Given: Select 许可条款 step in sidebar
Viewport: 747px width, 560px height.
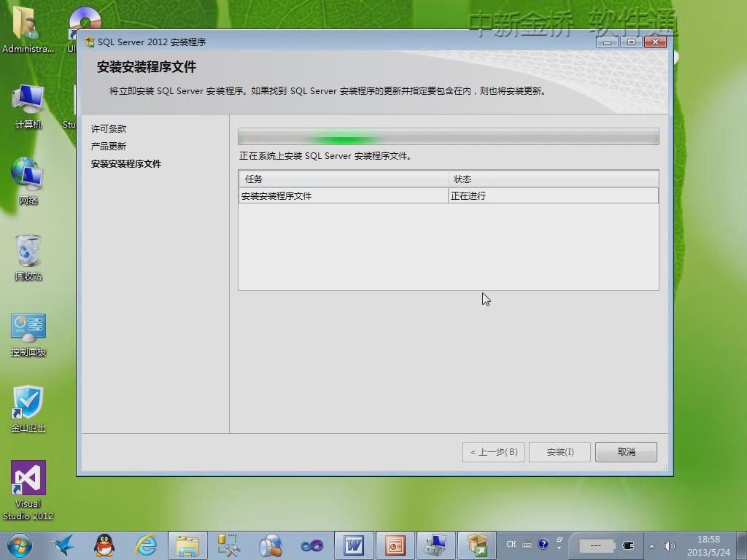Looking at the screenshot, I should coord(109,128).
